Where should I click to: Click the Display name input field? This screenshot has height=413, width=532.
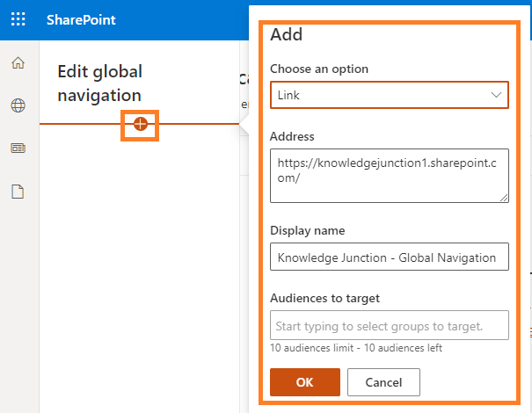tap(390, 257)
